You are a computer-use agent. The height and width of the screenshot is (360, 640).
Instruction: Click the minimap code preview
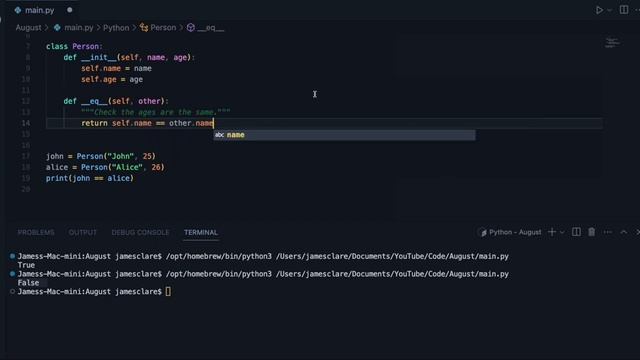612,42
